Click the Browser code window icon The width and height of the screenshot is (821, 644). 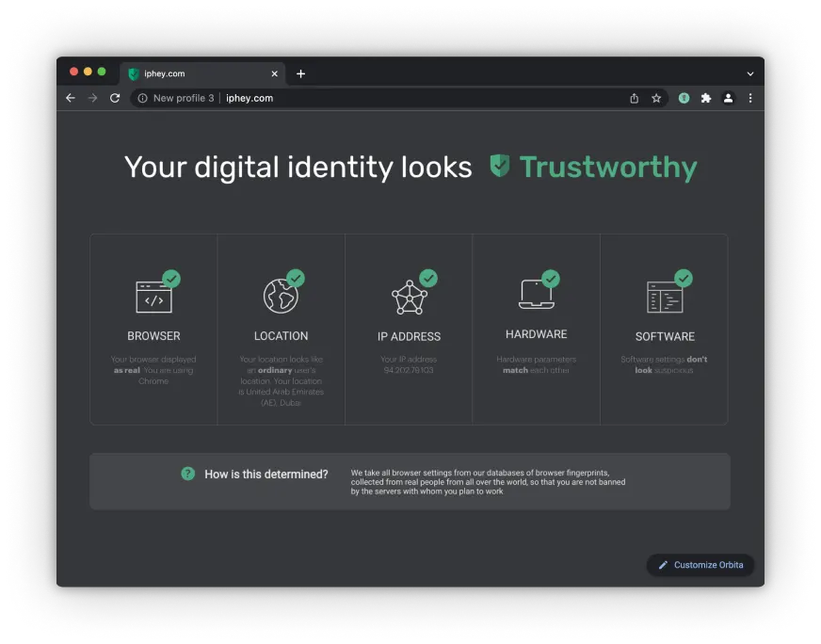154,298
